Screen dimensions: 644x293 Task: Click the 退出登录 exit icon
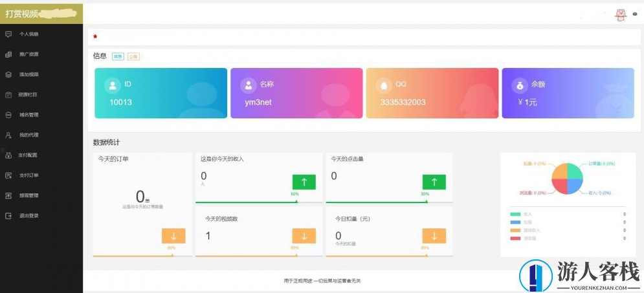pyautogui.click(x=8, y=216)
